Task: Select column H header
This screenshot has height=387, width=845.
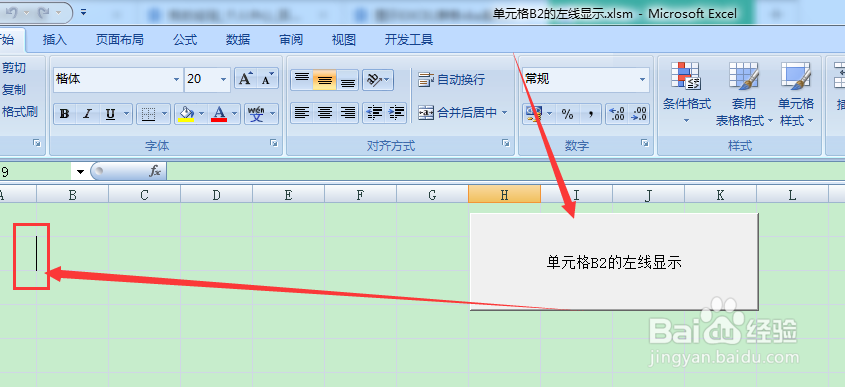Action: tap(504, 195)
